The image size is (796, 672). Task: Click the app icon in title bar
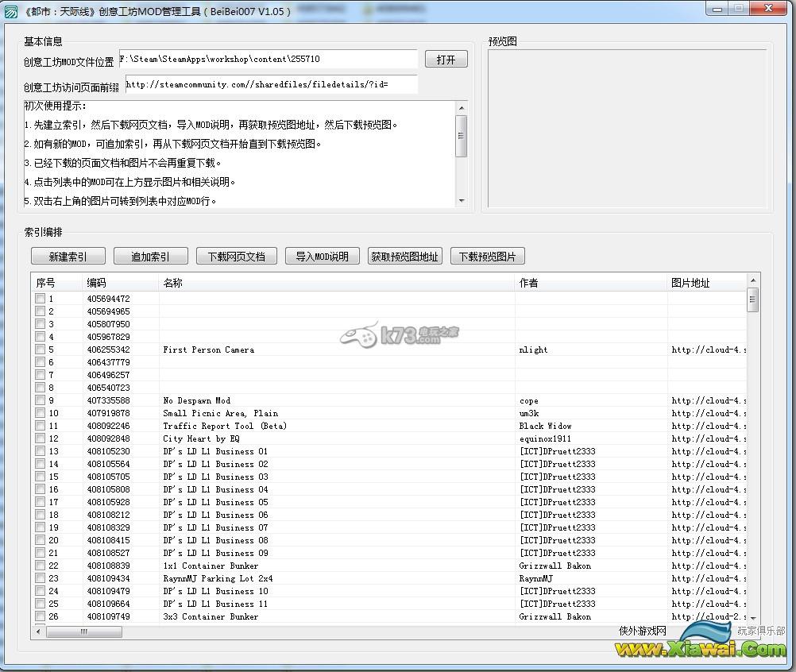click(x=10, y=11)
